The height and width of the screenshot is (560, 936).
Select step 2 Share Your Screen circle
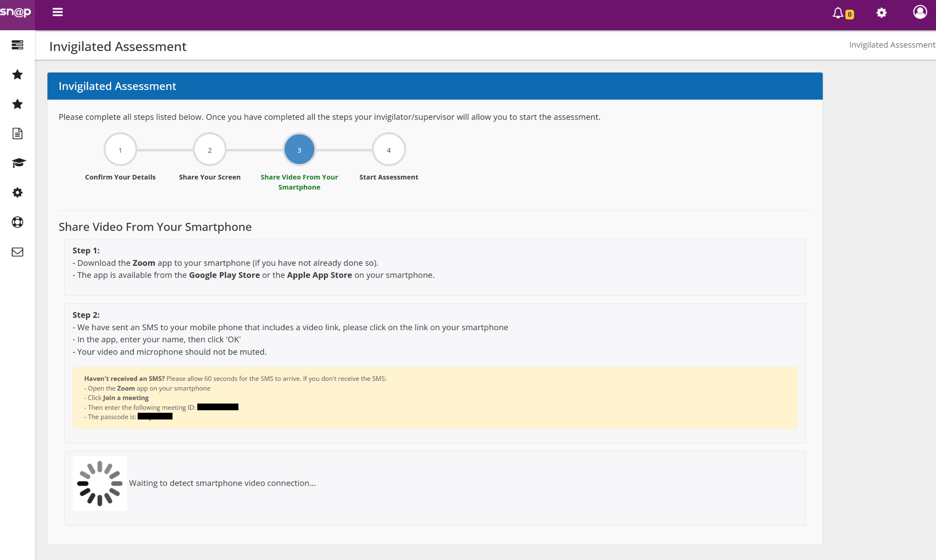point(209,150)
